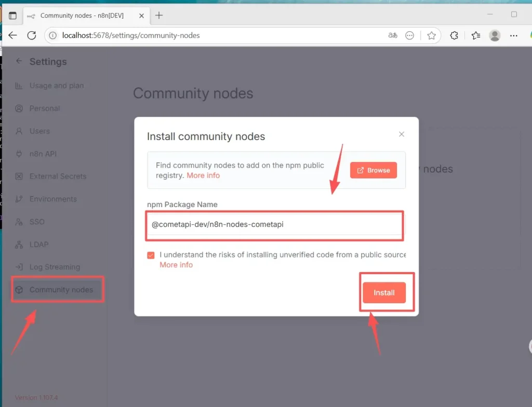Viewport: 532px width, 407px height.
Task: Click the back arrow next to Settings
Action: (19, 61)
